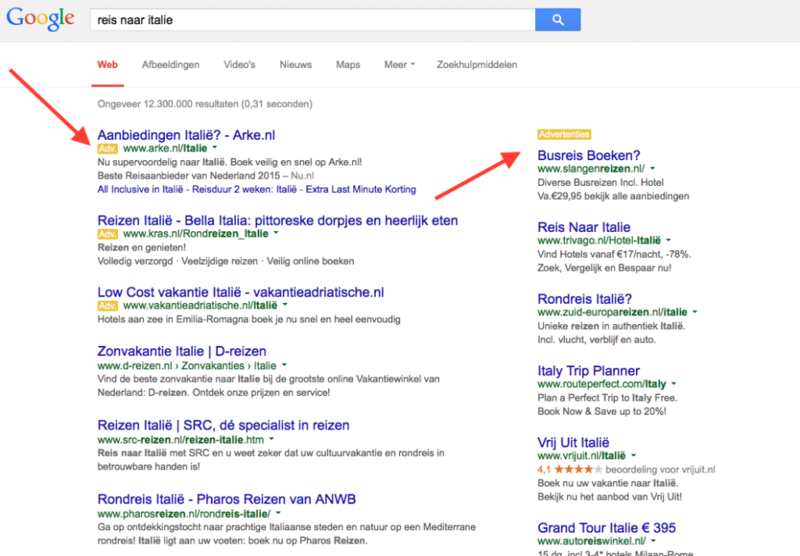Click 'Plan a Perfect Trip to Italy Free' text
This screenshot has height=556, width=800.
pyautogui.click(x=607, y=398)
